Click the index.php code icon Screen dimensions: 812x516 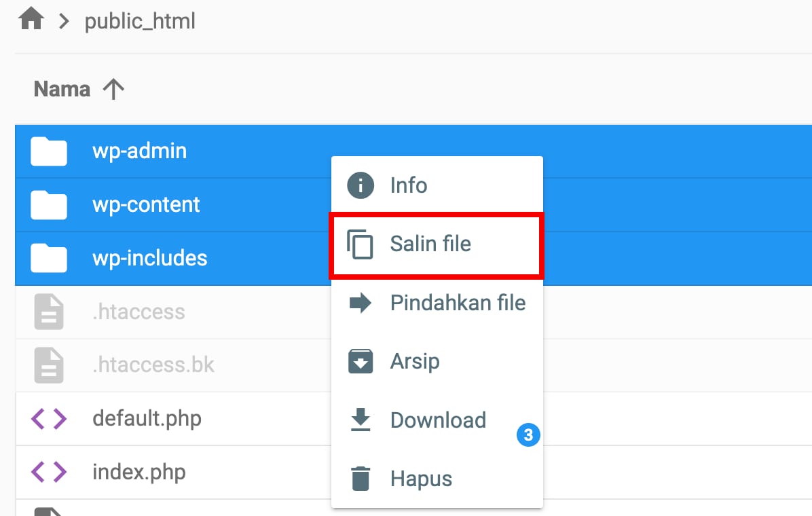point(49,472)
